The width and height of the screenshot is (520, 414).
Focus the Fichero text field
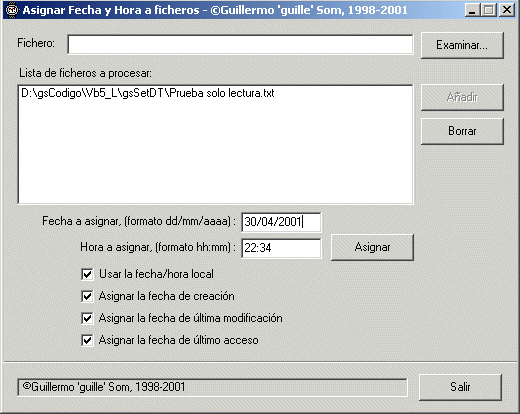click(240, 44)
